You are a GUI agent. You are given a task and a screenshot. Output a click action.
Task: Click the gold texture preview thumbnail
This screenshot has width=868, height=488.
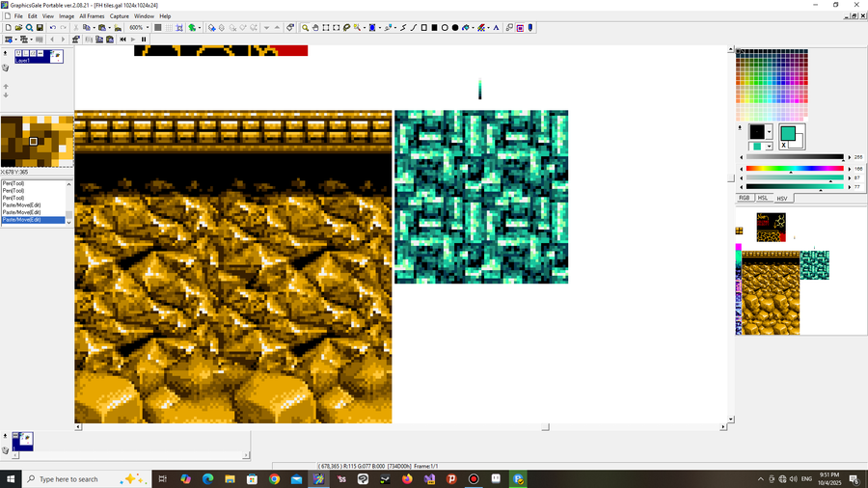click(37, 141)
